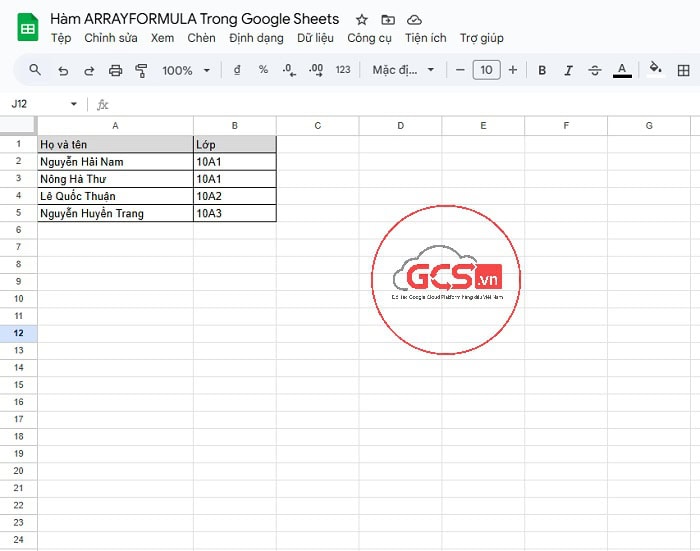Expand the font family dropdown
700x551 pixels.
[404, 70]
